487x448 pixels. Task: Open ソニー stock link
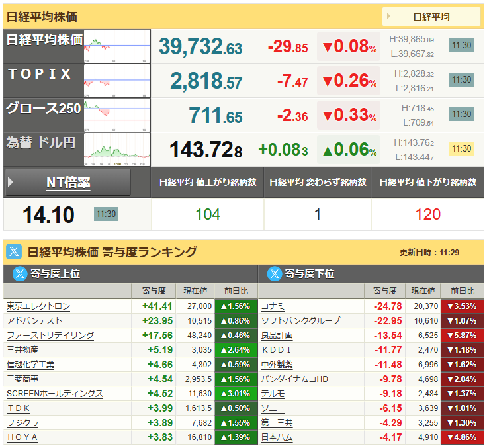click(273, 408)
